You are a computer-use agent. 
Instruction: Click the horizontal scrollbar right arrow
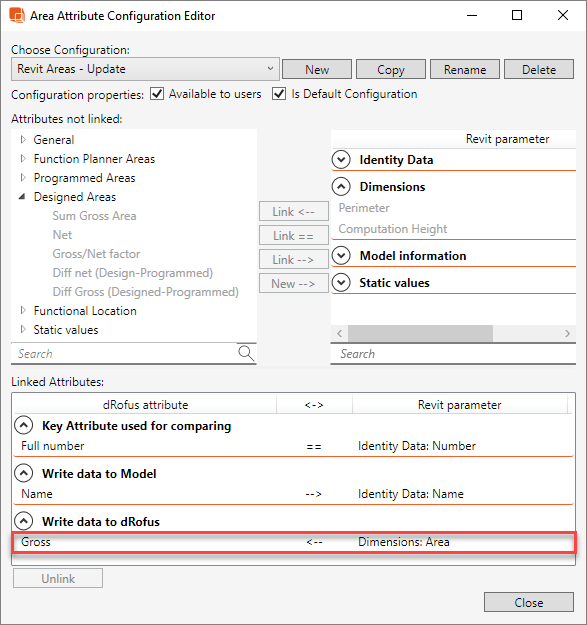tap(567, 333)
